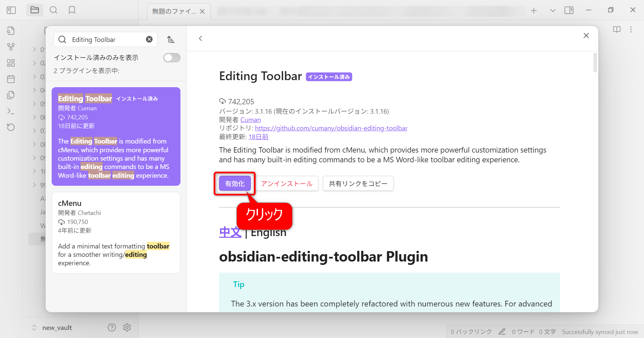Click the 18日前 last updated link

(258, 137)
